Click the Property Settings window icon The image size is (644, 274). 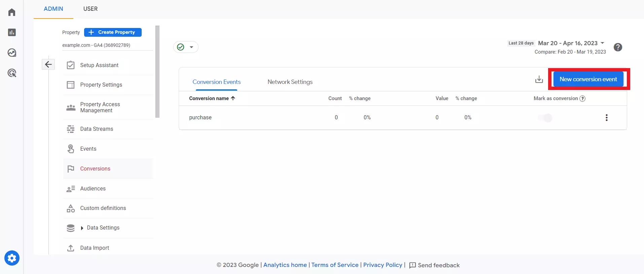click(71, 85)
